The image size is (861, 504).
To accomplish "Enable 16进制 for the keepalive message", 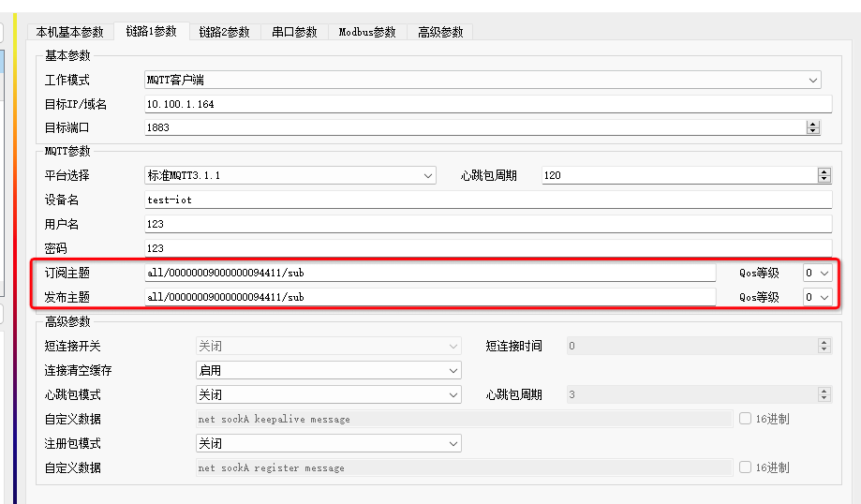I will pyautogui.click(x=746, y=419).
